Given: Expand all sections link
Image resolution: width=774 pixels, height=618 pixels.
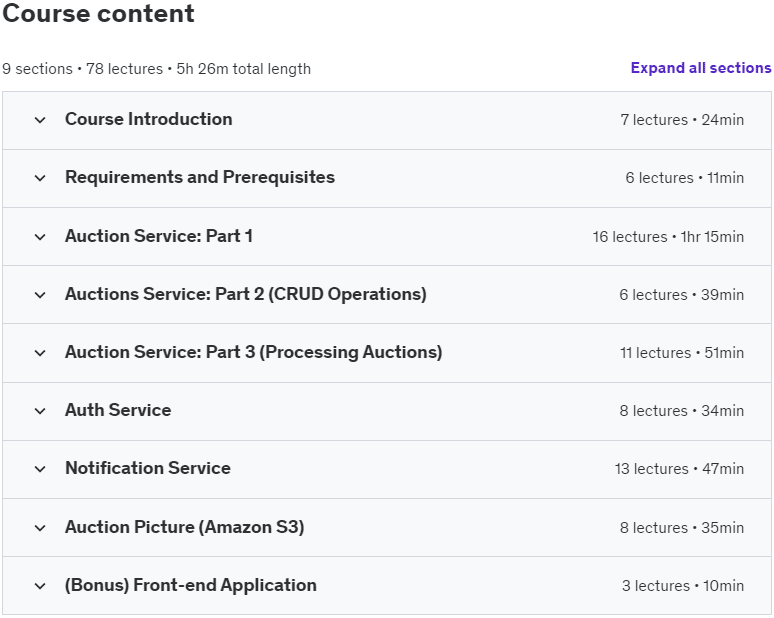Looking at the screenshot, I should (701, 68).
